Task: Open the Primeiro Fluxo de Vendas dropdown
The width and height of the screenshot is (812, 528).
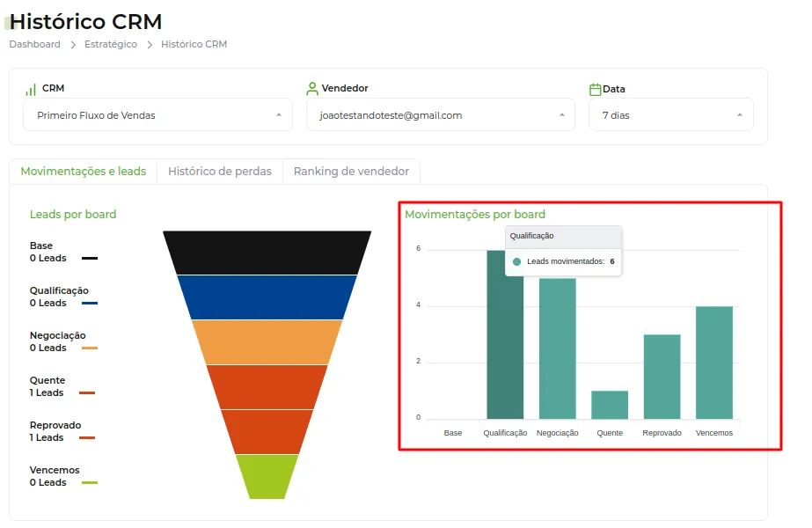Action: 158,115
